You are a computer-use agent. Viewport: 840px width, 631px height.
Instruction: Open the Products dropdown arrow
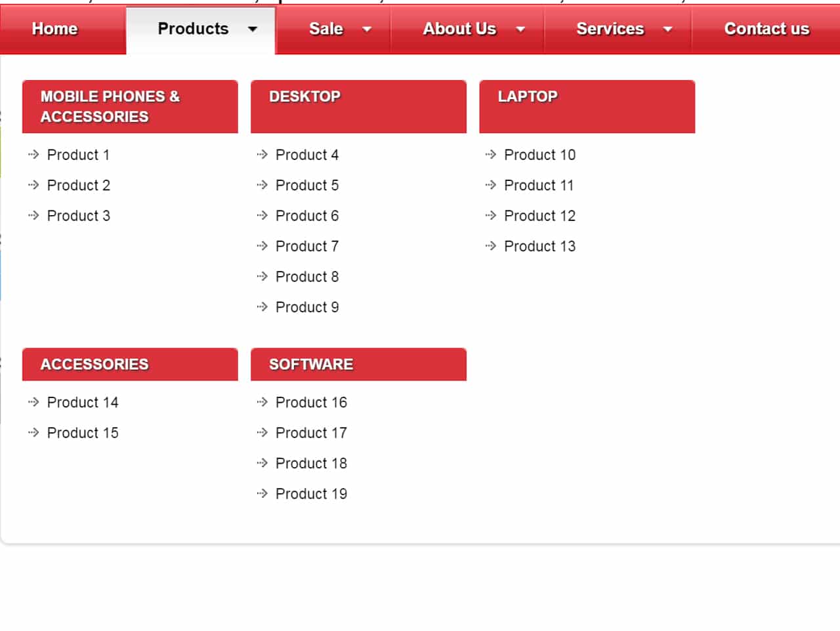(x=253, y=29)
